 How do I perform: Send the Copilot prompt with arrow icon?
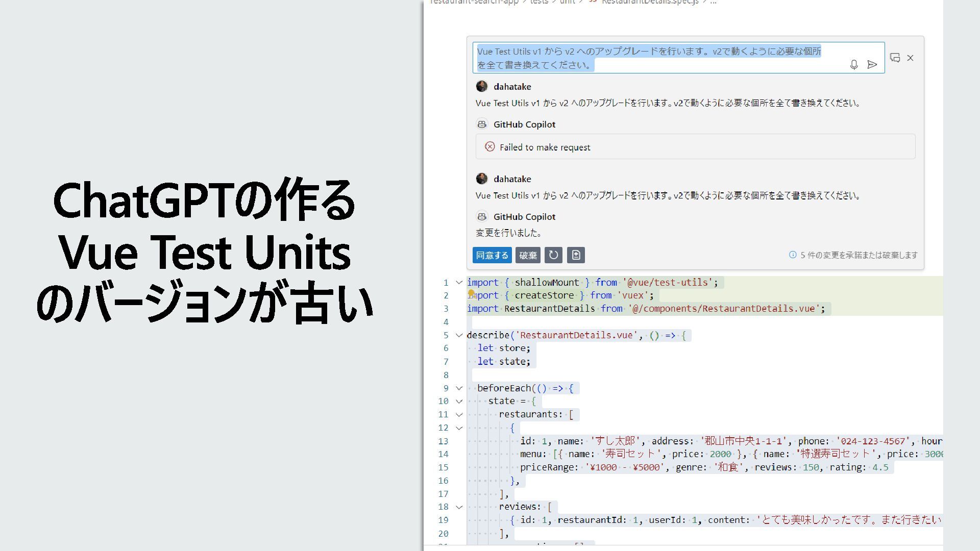[872, 65]
